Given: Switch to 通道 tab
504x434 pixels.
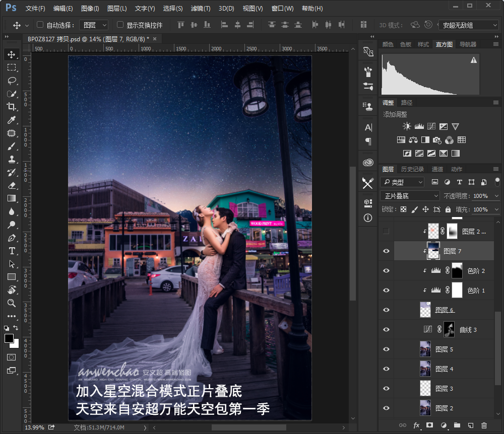Looking at the screenshot, I should 437,169.
